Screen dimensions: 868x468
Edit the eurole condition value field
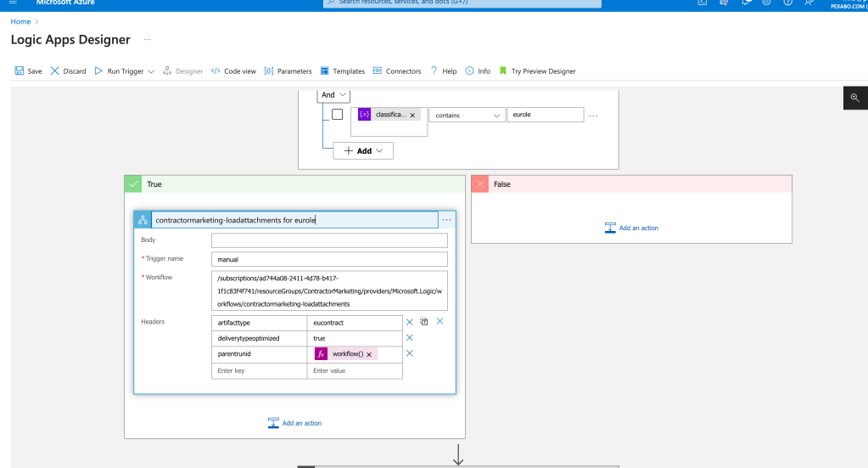pos(546,115)
